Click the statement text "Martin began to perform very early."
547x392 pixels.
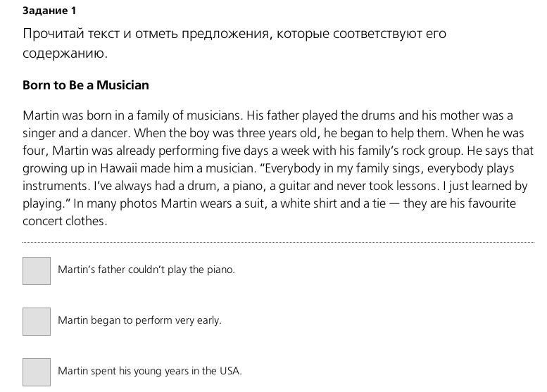click(139, 320)
